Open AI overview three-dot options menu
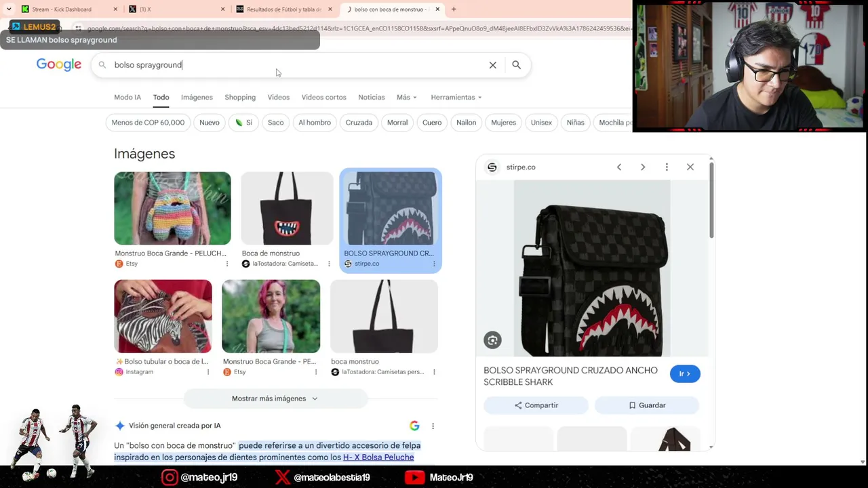Screen dimensions: 868x488 click(433, 426)
